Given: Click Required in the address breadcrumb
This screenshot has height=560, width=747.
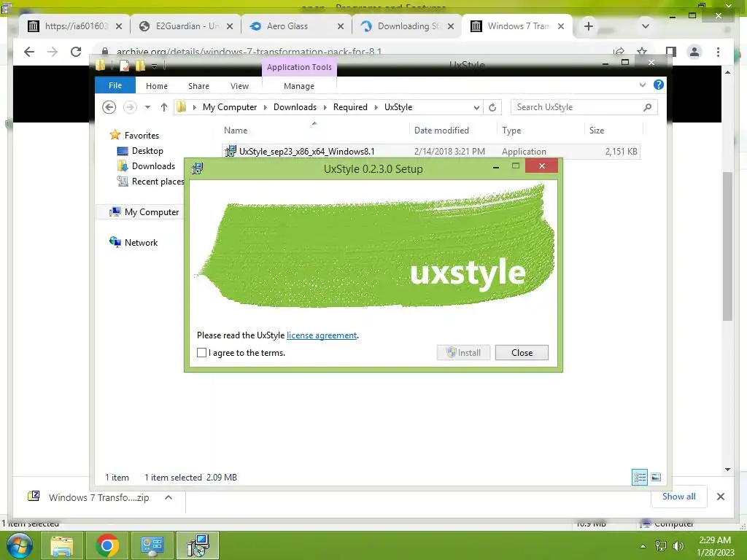Looking at the screenshot, I should [350, 107].
